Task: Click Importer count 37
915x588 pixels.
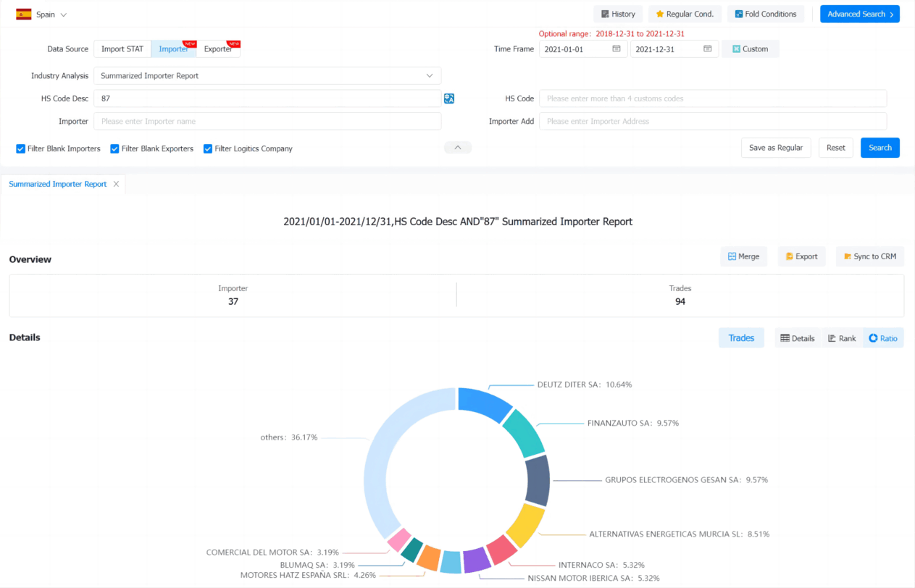Action: (x=233, y=301)
